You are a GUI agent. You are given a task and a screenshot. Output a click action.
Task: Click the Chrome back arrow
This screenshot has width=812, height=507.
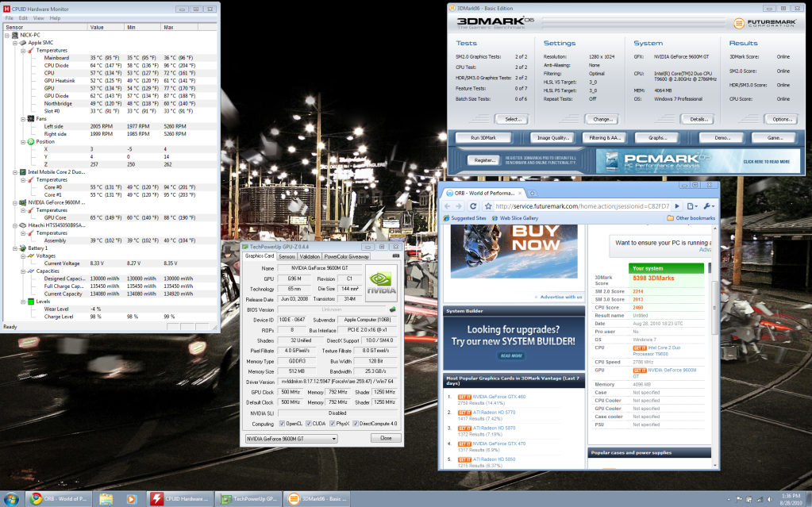448,206
